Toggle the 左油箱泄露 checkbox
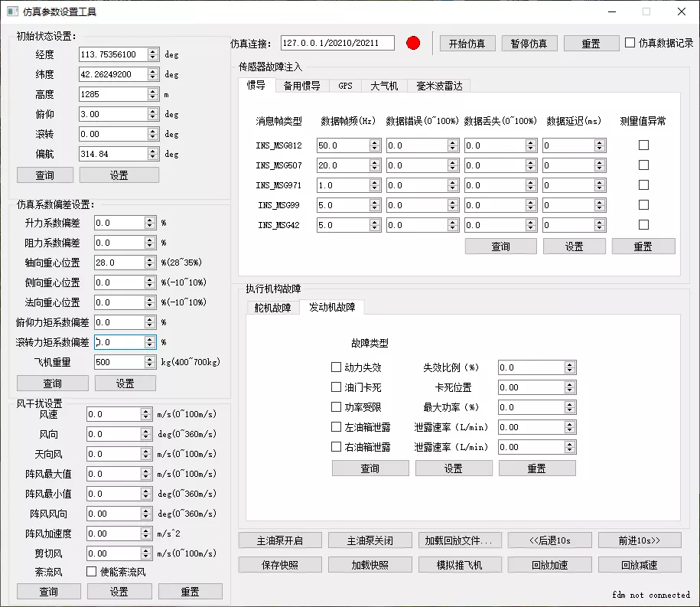Image resolution: width=700 pixels, height=607 pixels. click(336, 427)
